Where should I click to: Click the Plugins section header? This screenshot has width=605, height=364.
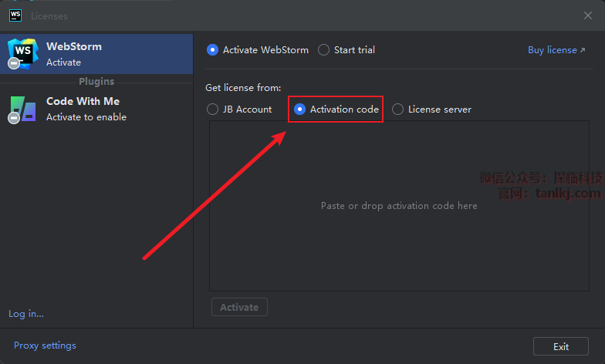(x=96, y=82)
